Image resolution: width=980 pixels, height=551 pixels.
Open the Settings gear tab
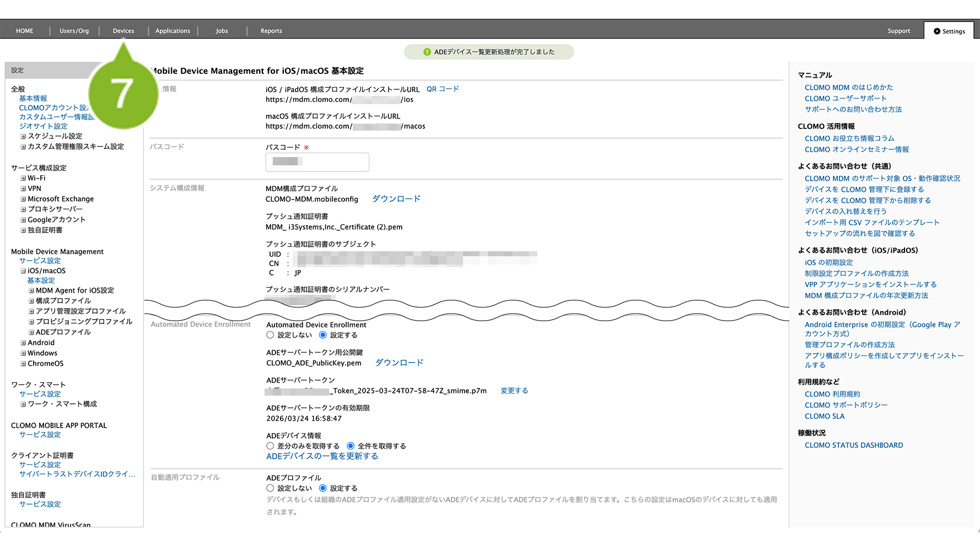point(949,31)
